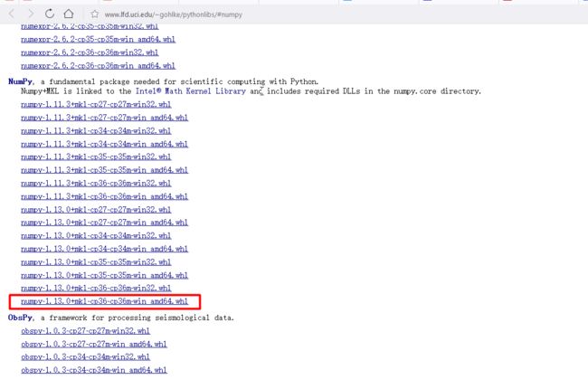Download numpy-1.11.3+mkl-cp35-cp35m-win32.whl
The image size is (588, 380).
pos(96,157)
